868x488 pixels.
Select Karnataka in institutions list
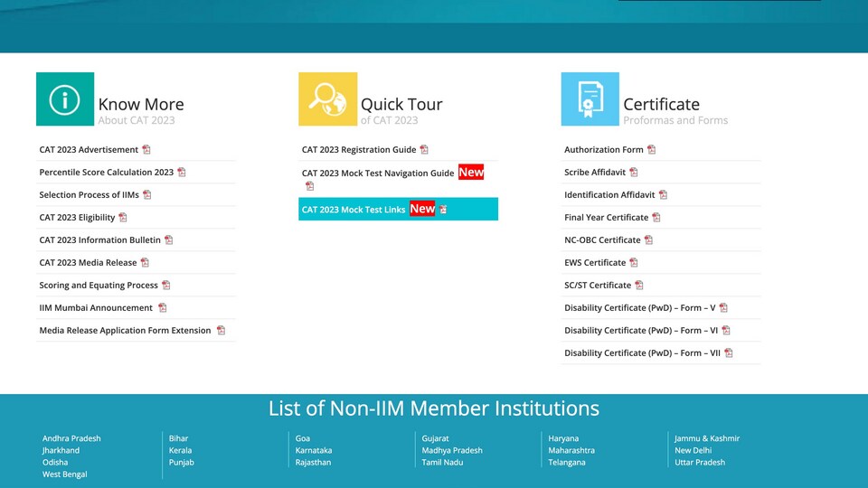click(314, 450)
